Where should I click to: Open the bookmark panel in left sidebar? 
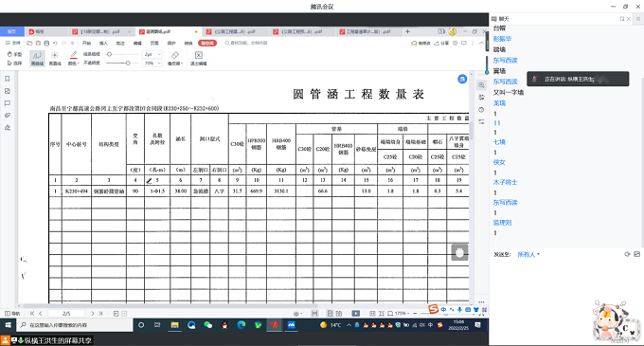[8, 79]
